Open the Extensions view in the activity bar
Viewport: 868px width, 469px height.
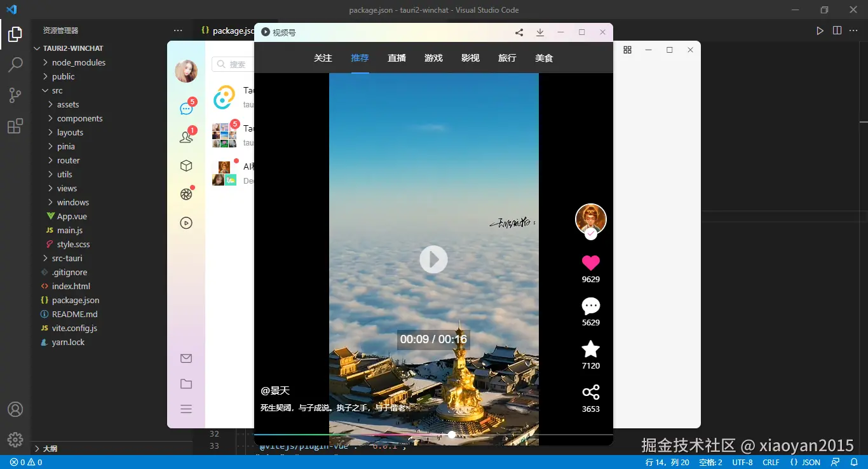pyautogui.click(x=15, y=126)
